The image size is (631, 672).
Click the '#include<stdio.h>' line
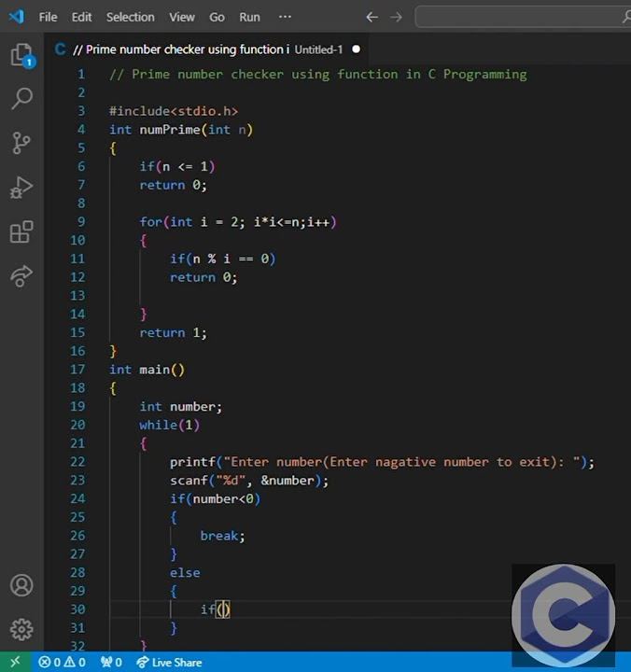[x=174, y=111]
